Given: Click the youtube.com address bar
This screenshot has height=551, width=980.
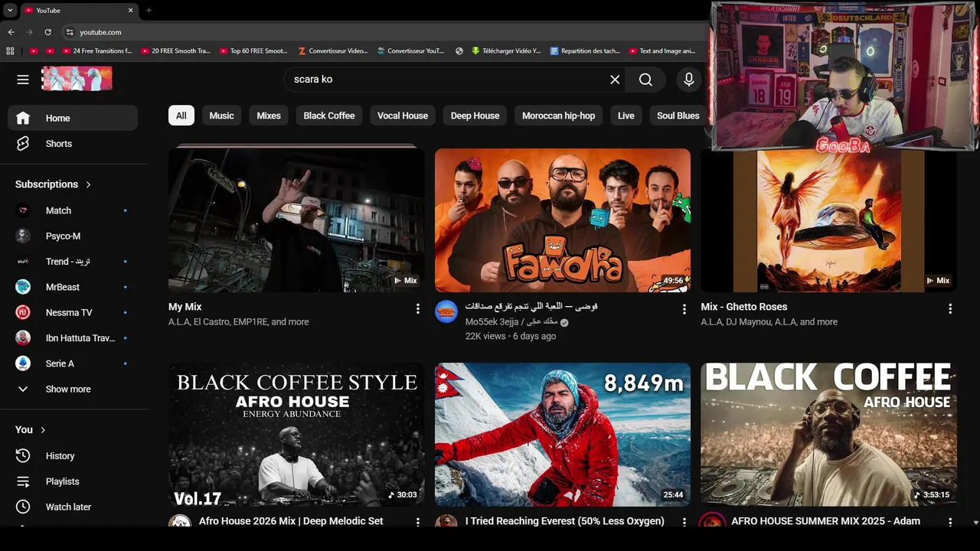Looking at the screenshot, I should click(x=383, y=32).
